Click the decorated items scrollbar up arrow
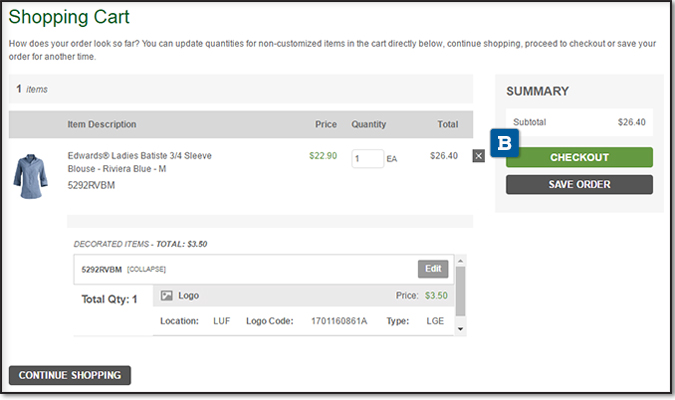The height and width of the screenshot is (400, 675). (460, 260)
